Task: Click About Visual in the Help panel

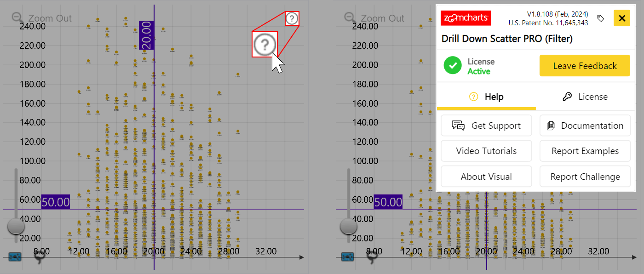Action: (x=486, y=176)
